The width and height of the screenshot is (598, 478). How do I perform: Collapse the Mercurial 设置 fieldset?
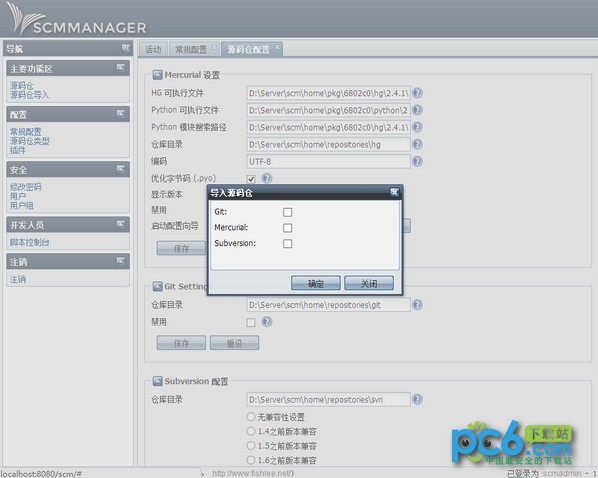[157, 75]
